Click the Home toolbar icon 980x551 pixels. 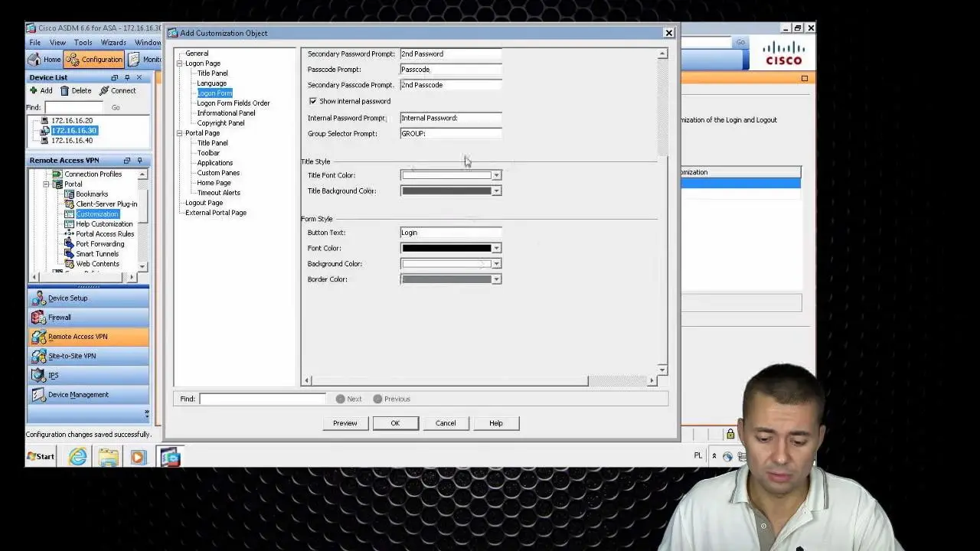click(x=34, y=60)
